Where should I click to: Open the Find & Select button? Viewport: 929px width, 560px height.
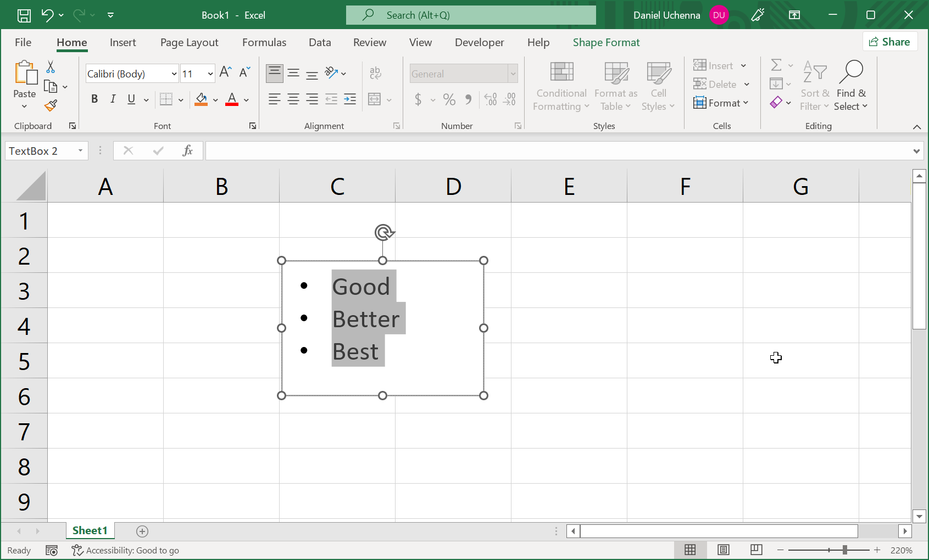pos(850,86)
